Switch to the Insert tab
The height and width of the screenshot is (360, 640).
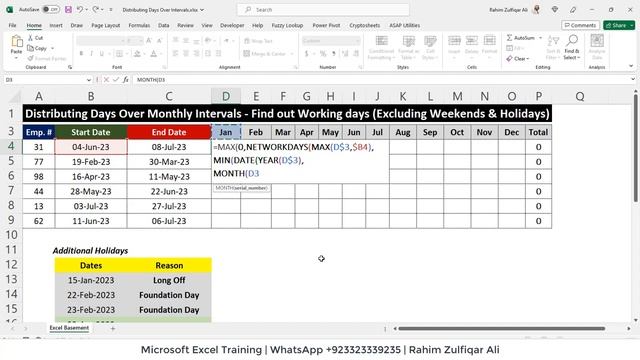(x=56, y=25)
